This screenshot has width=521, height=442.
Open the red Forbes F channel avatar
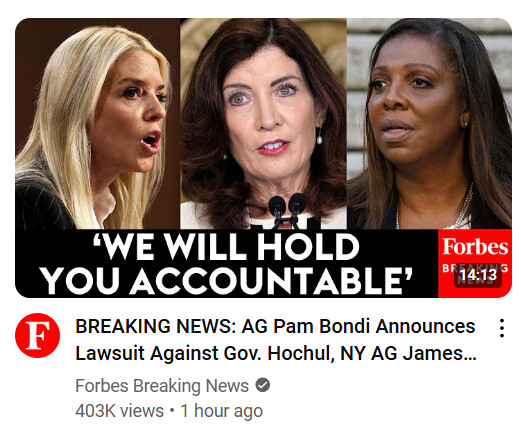pos(37,335)
